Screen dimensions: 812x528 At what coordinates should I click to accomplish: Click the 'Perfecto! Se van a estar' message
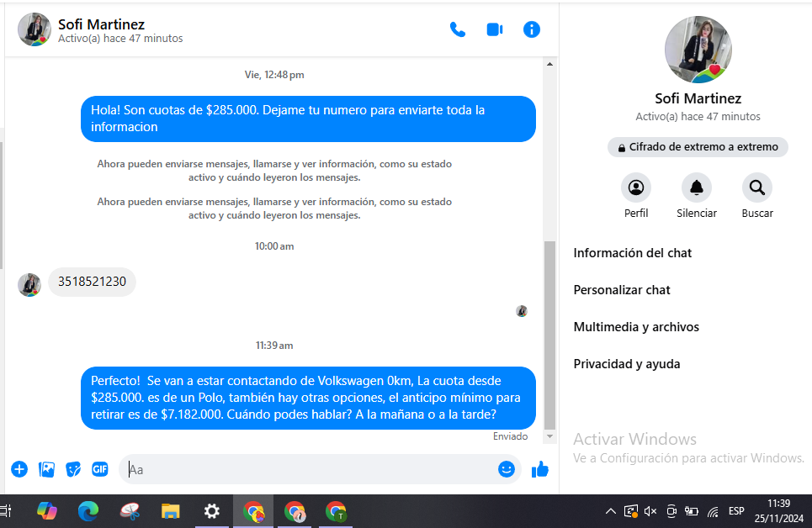coord(308,398)
